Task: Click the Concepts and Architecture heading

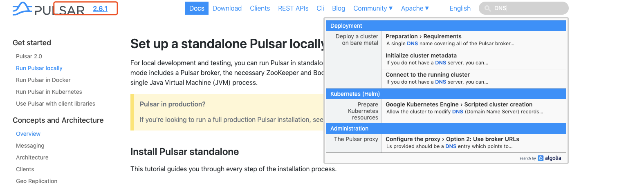Action: point(58,120)
